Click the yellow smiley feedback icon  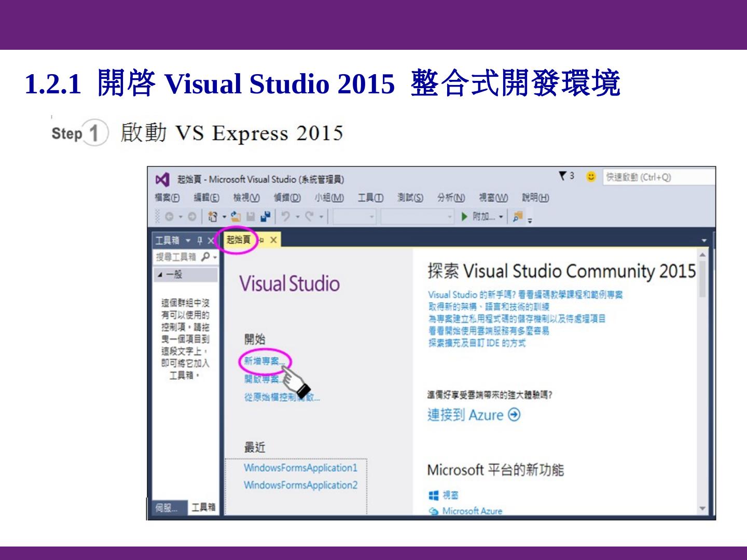click(x=591, y=177)
